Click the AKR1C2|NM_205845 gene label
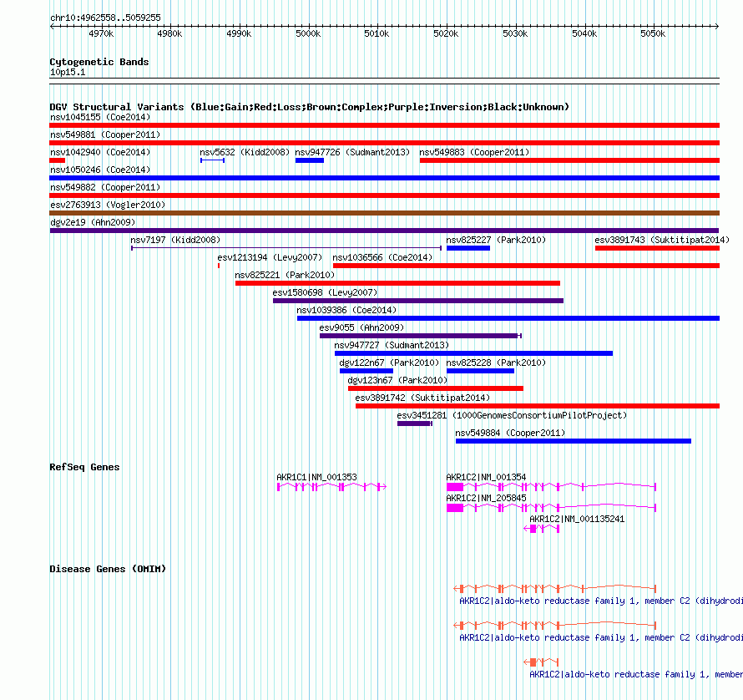743x700 pixels. (x=486, y=498)
